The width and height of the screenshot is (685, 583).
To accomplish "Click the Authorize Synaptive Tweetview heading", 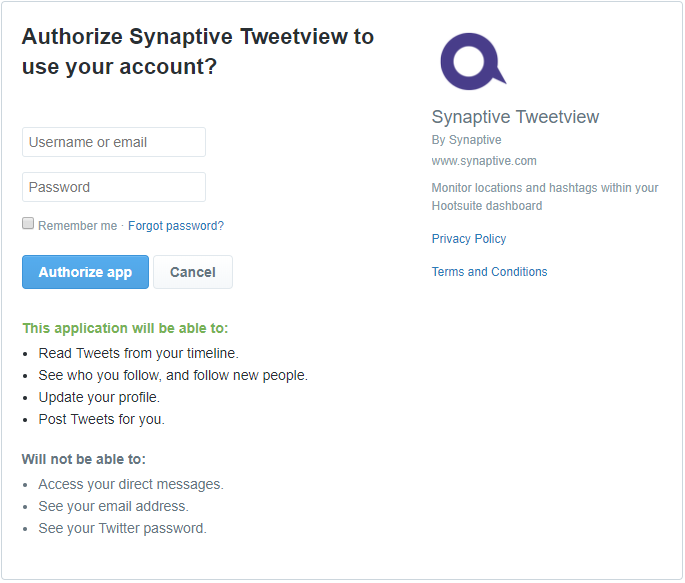I will pos(198,52).
